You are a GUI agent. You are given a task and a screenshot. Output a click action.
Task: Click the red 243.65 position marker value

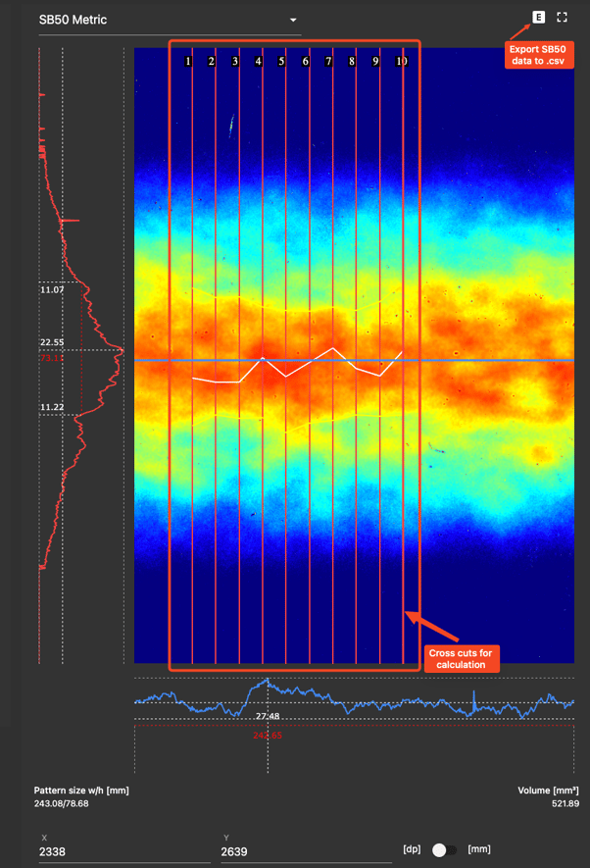point(268,735)
